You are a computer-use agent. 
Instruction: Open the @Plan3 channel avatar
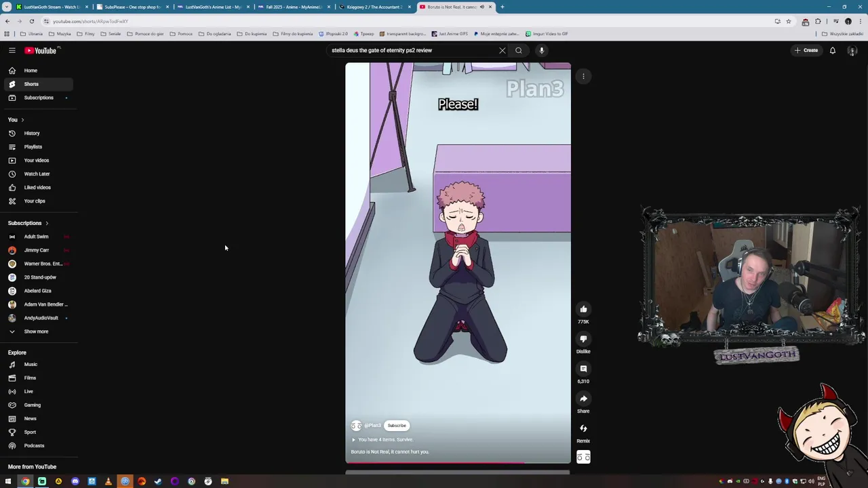[356, 426]
